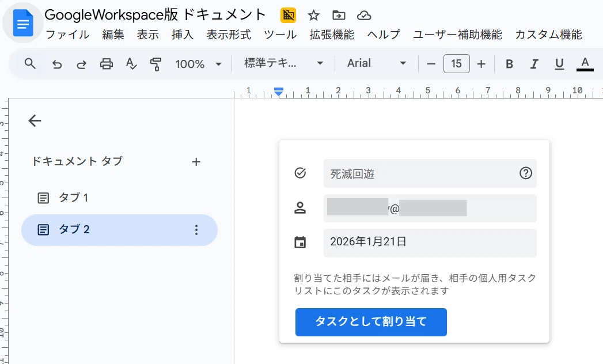This screenshot has width=603, height=364.
Task: Click the blue indent marker on ruler
Action: 279,92
